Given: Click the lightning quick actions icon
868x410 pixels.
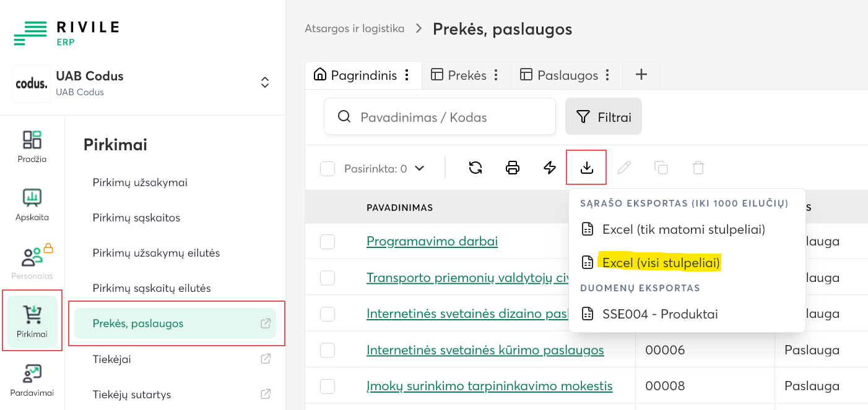Looking at the screenshot, I should [550, 168].
